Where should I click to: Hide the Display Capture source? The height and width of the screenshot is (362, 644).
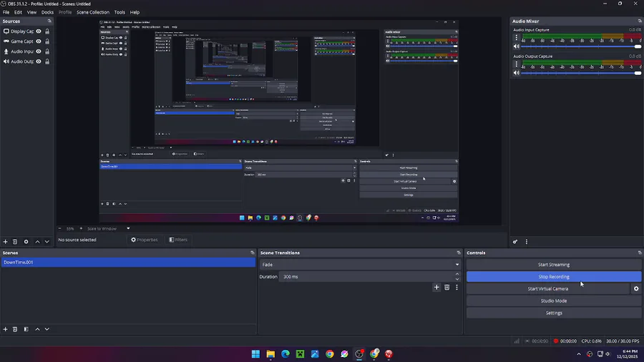[x=39, y=31]
